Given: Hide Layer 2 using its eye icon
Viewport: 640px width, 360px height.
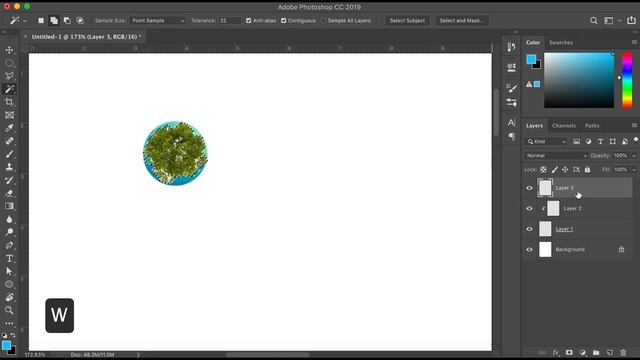Looking at the screenshot, I should 529,209.
